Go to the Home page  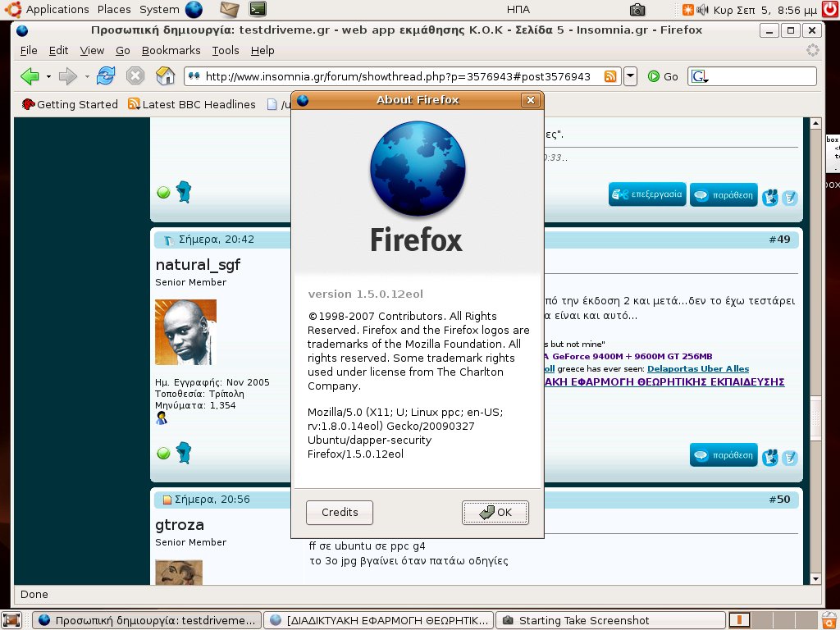pyautogui.click(x=165, y=76)
